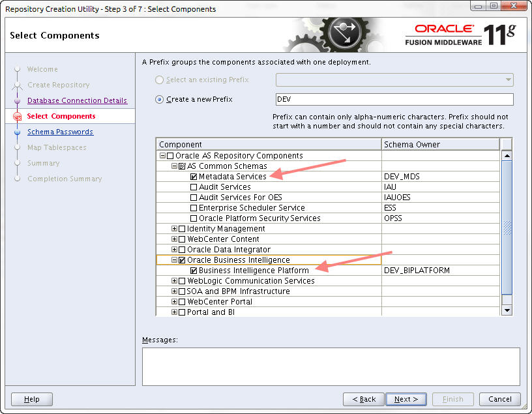Check the WebCenter Content checkbox

(182, 239)
